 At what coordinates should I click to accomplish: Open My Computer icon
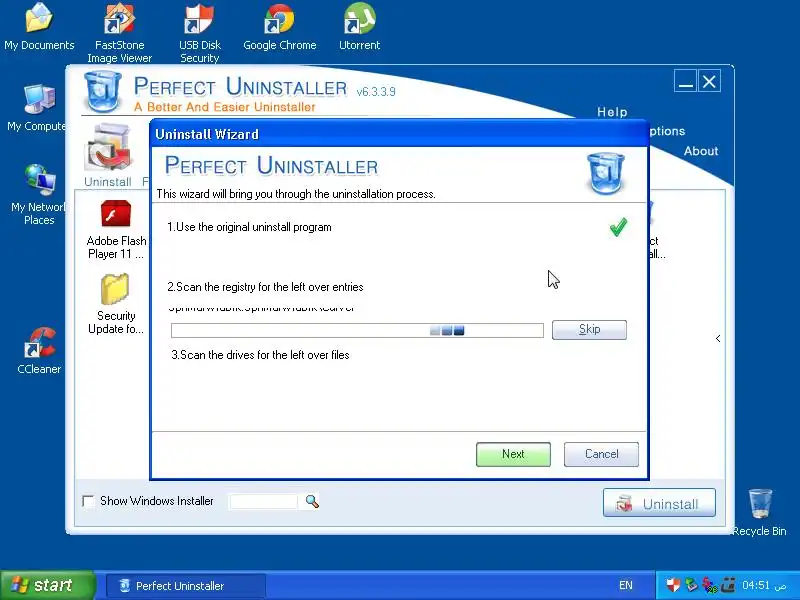[x=37, y=108]
